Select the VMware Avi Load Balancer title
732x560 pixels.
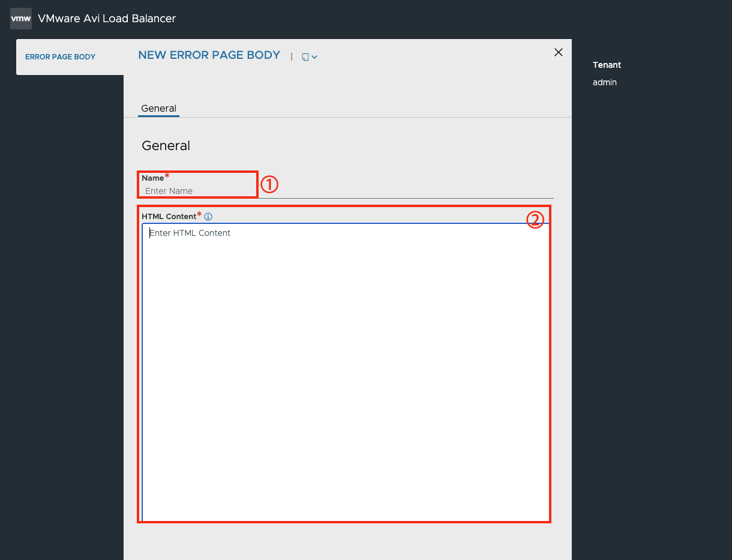tap(107, 19)
